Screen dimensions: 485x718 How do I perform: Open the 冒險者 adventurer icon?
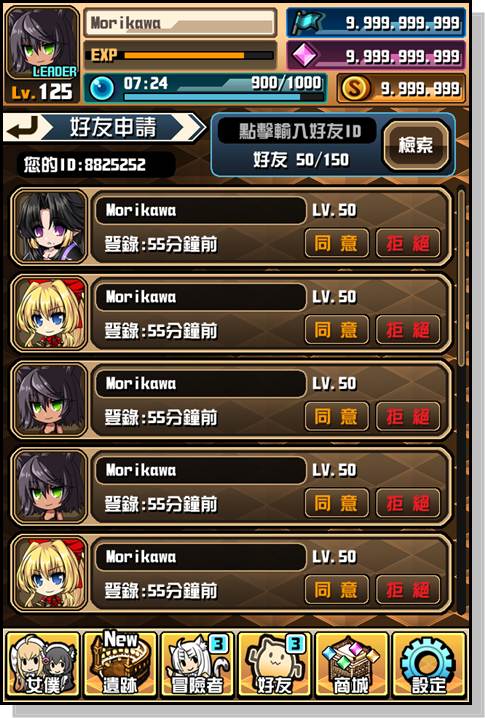coord(197,664)
